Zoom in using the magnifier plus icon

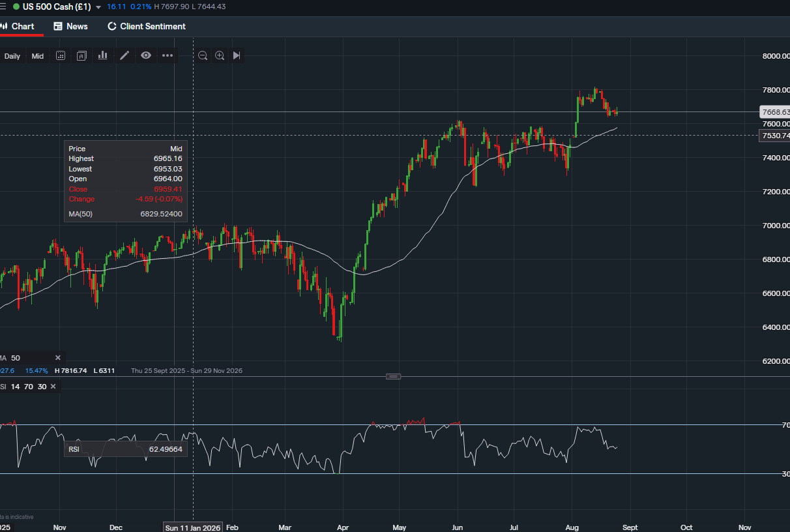coord(220,55)
